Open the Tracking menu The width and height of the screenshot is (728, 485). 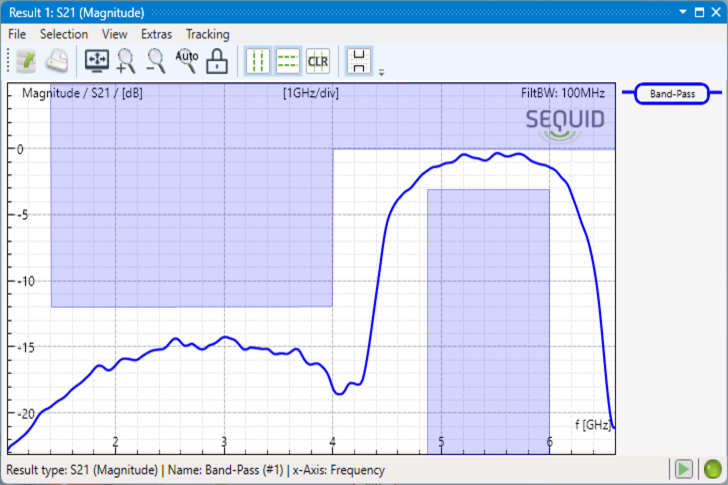tap(207, 34)
